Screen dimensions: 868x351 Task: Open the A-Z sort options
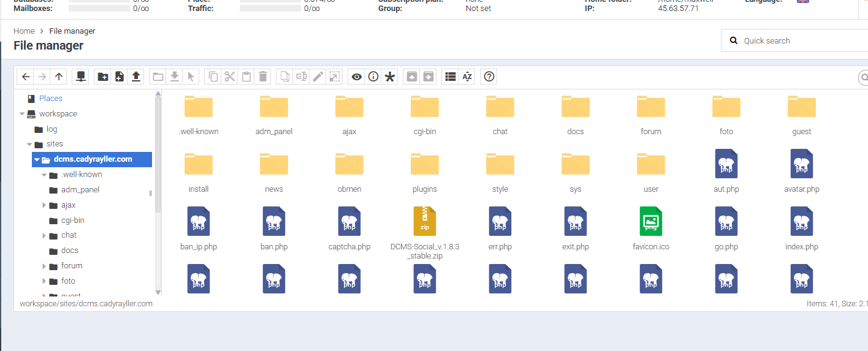coord(467,77)
